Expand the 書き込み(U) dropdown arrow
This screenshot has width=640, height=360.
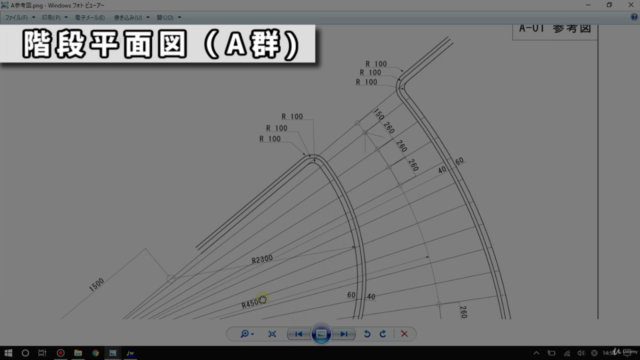click(148, 18)
